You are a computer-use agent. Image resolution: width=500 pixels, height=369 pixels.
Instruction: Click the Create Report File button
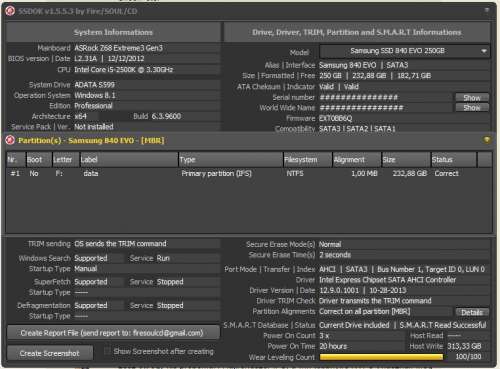[113, 333]
